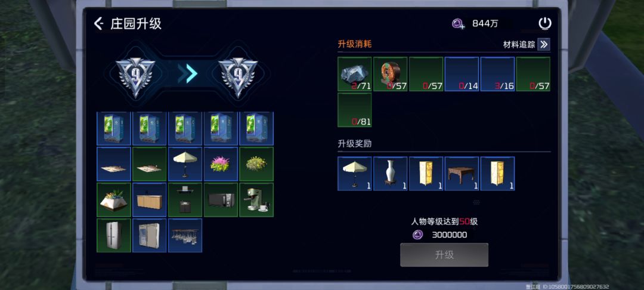
Task: Select the microwave oven item
Action: pyautogui.click(x=221, y=200)
